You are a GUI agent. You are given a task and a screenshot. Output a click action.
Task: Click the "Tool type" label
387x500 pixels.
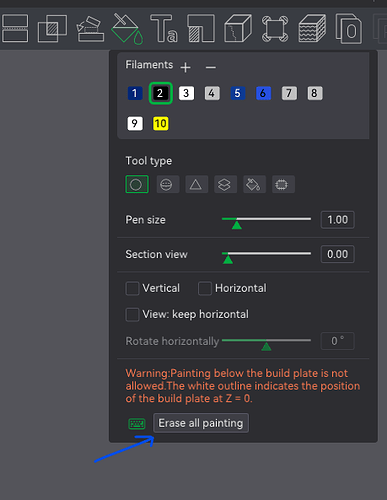pyautogui.click(x=149, y=161)
